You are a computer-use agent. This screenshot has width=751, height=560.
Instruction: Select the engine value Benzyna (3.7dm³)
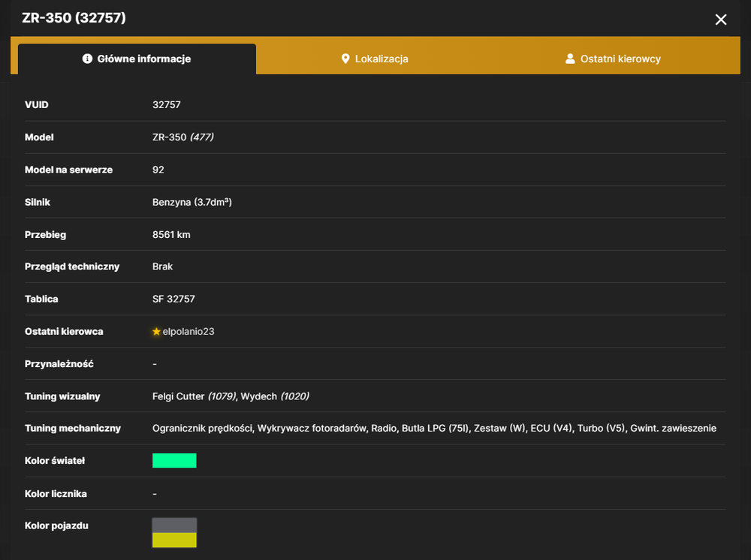[192, 202]
